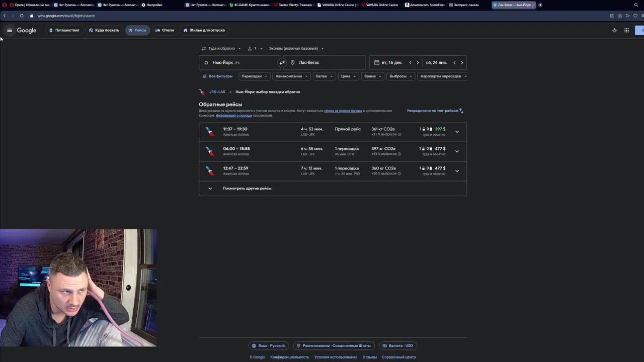The height and width of the screenshot is (362, 644).
Task: Open the Конфиденциальность footer link
Action: 290,357
